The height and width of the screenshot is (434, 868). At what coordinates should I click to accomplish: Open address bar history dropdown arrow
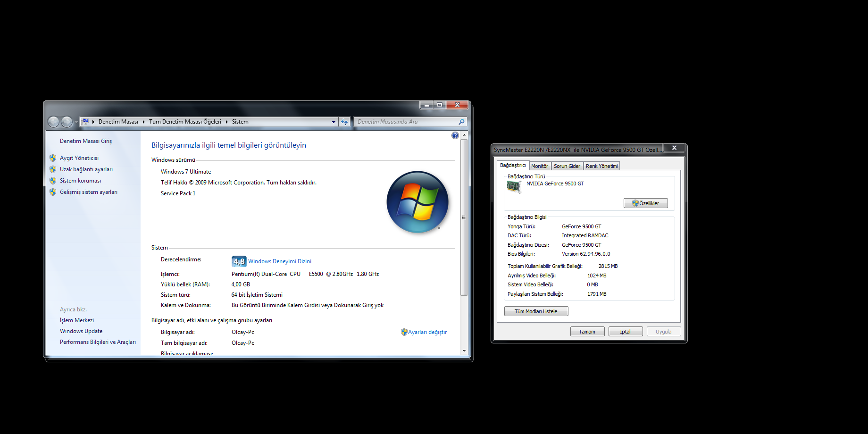tap(334, 122)
